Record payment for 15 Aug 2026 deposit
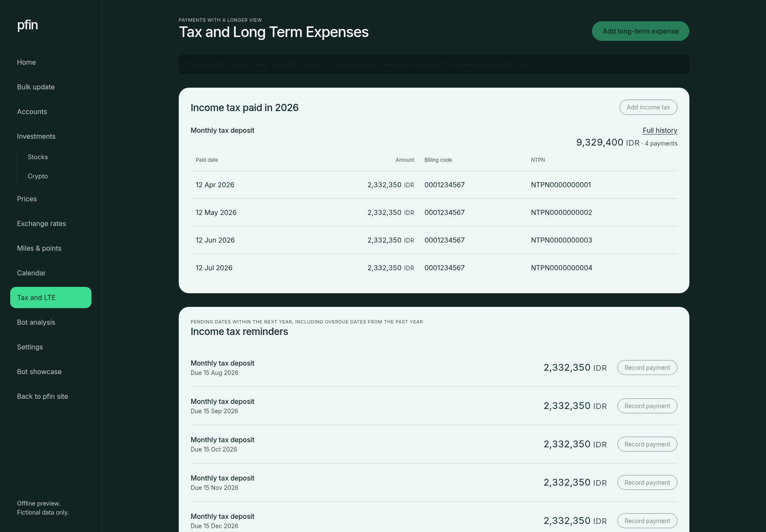Image resolution: width=766 pixels, height=532 pixels. coord(647,368)
